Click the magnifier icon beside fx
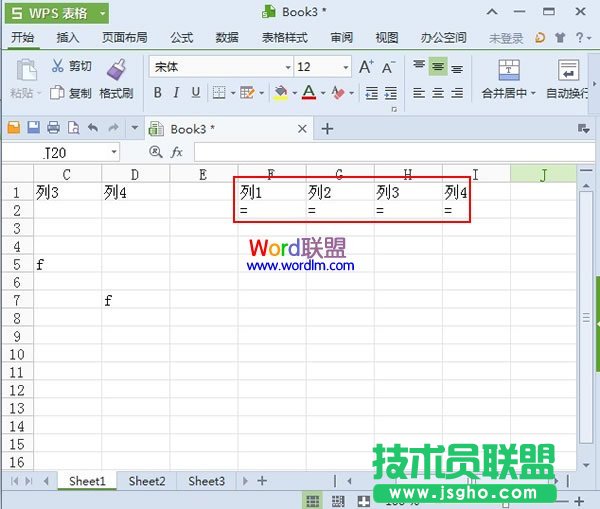The height and width of the screenshot is (509, 600). 155,152
